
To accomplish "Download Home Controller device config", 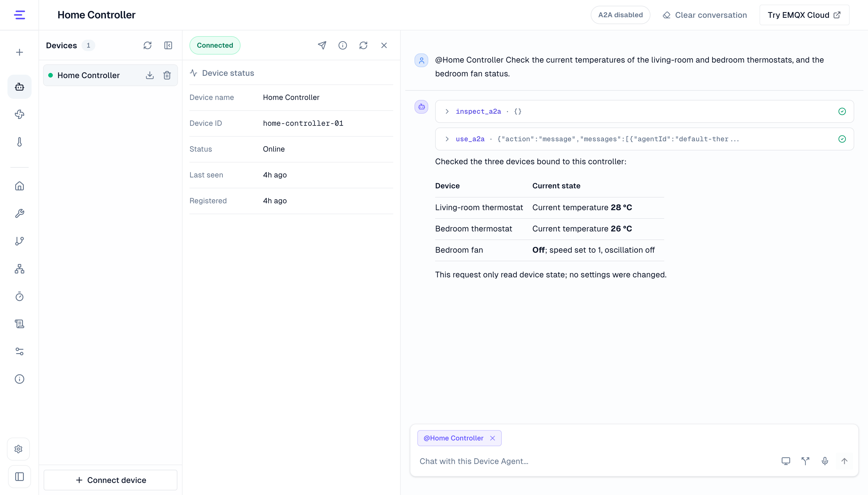I will tap(150, 75).
